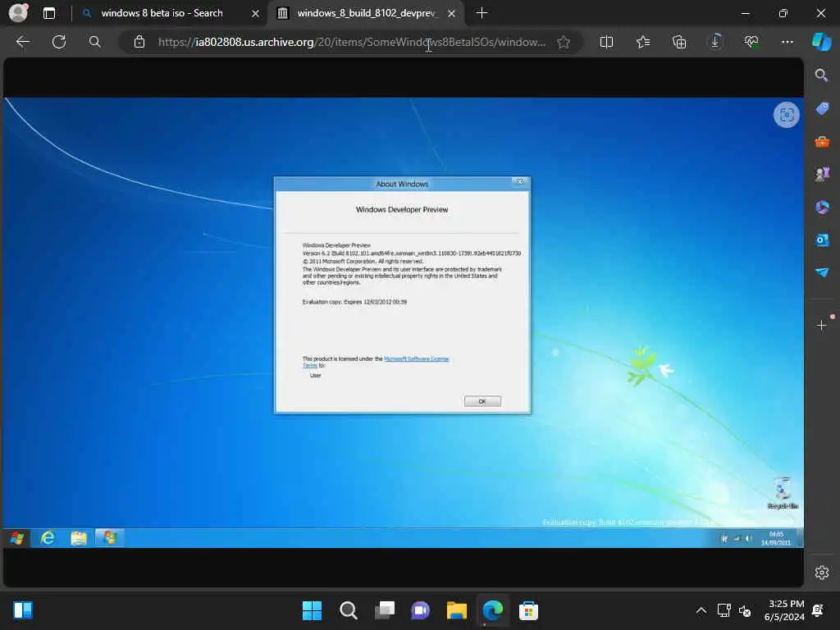Image resolution: width=840 pixels, height=630 pixels.
Task: Open Browser essentials heart icon
Action: pyautogui.click(x=751, y=42)
